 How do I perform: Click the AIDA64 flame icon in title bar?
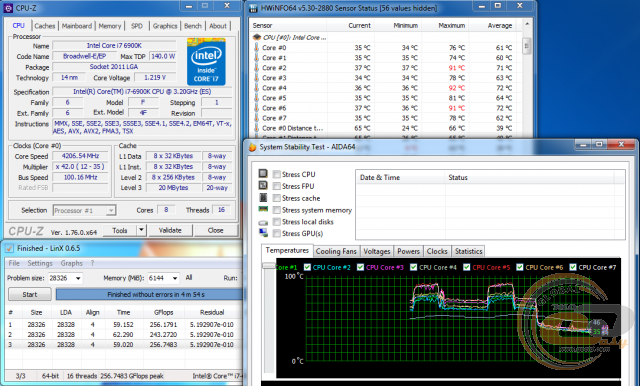(x=253, y=147)
